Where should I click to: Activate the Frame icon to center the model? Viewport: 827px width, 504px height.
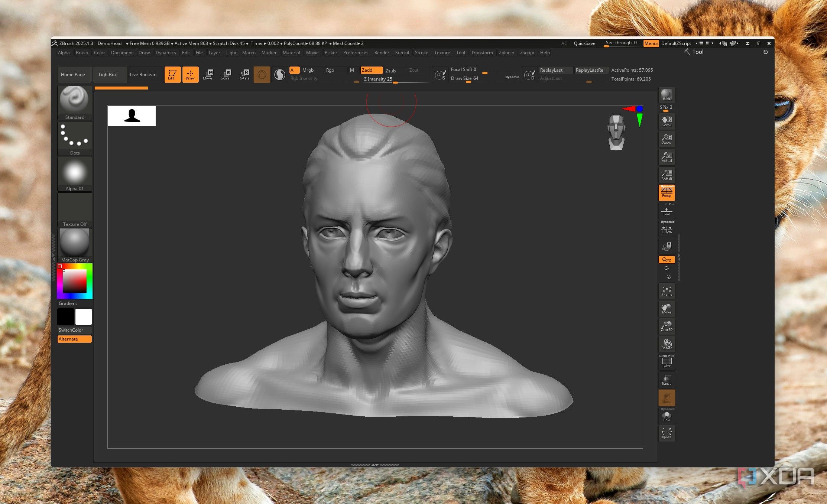click(x=666, y=290)
